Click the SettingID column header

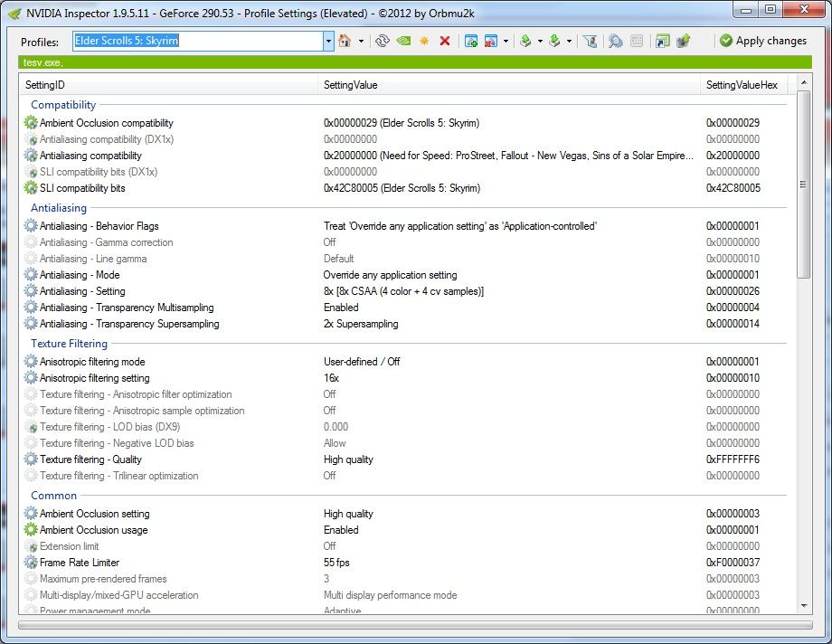click(x=169, y=85)
